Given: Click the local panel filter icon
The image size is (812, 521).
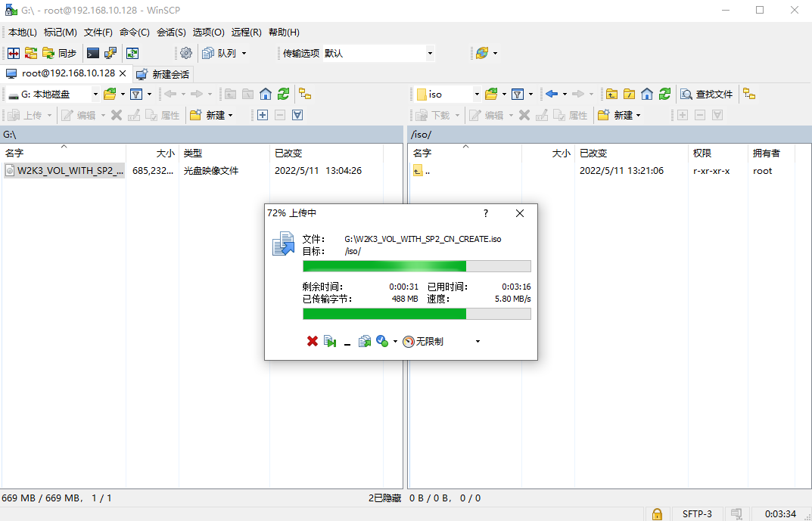Looking at the screenshot, I should click(x=136, y=95).
